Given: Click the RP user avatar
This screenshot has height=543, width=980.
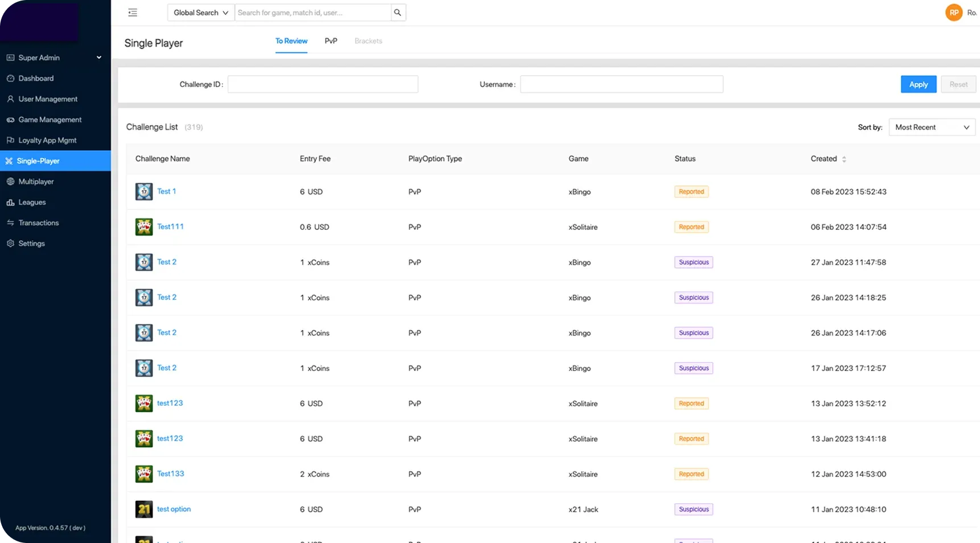Looking at the screenshot, I should point(953,13).
